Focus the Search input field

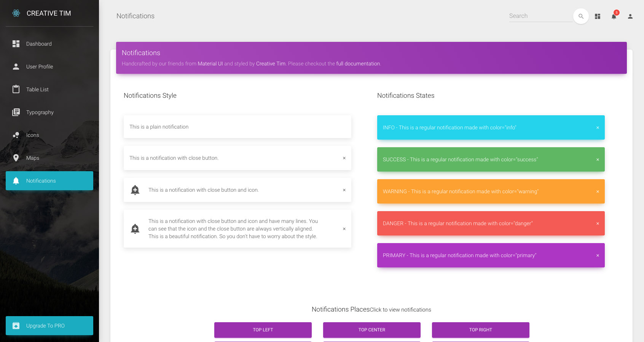coord(540,16)
